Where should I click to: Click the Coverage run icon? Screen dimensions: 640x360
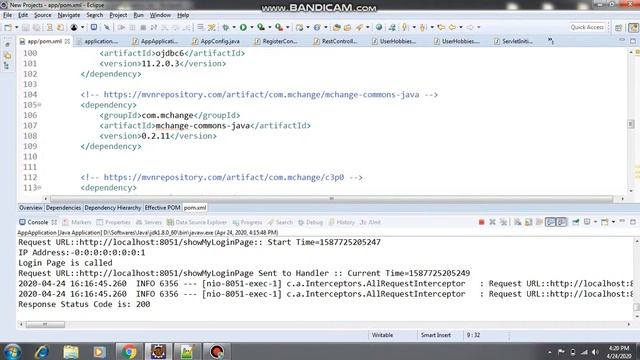[x=261, y=27]
